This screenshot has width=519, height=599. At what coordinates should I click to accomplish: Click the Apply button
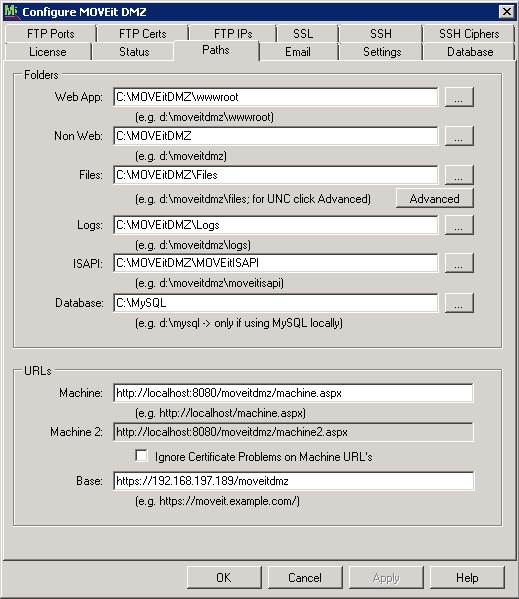(x=386, y=577)
